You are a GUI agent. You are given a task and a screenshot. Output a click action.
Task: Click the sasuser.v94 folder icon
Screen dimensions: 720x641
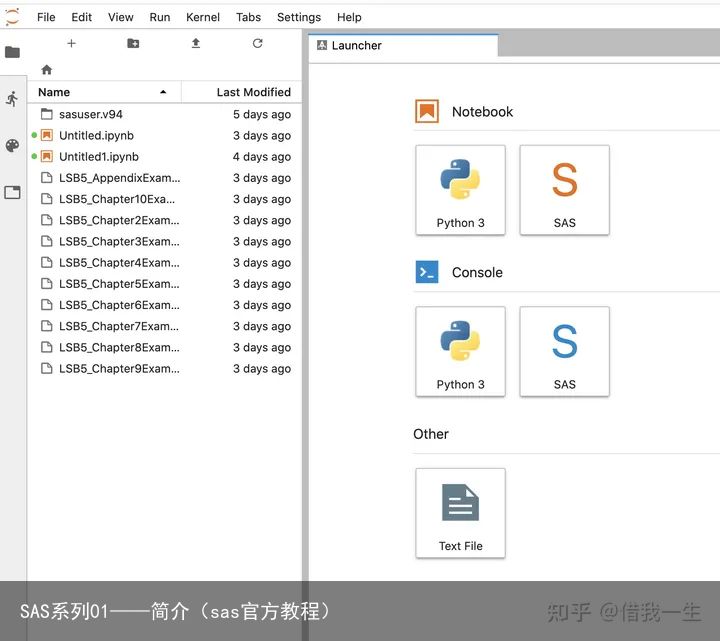click(x=46, y=114)
